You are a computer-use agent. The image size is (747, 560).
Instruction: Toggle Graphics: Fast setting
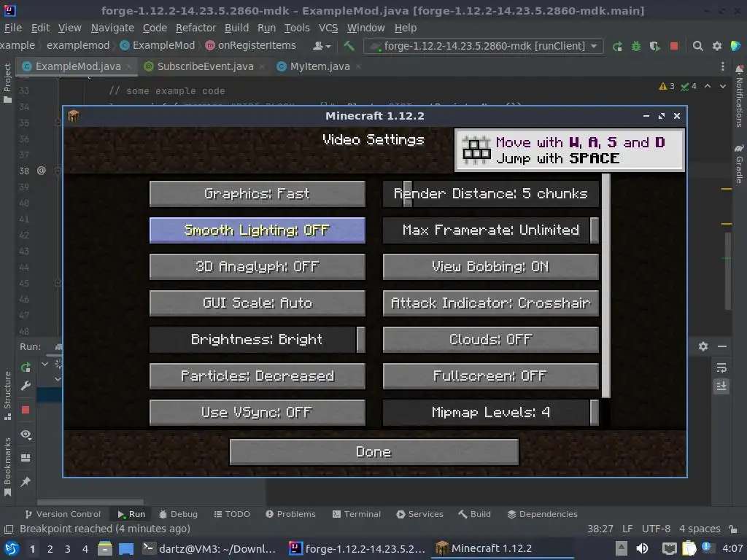click(x=258, y=194)
